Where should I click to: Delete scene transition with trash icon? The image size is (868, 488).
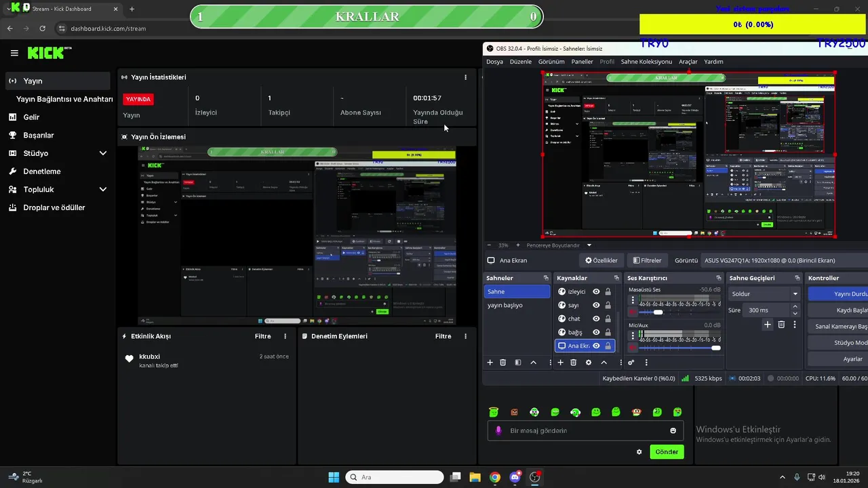781,325
